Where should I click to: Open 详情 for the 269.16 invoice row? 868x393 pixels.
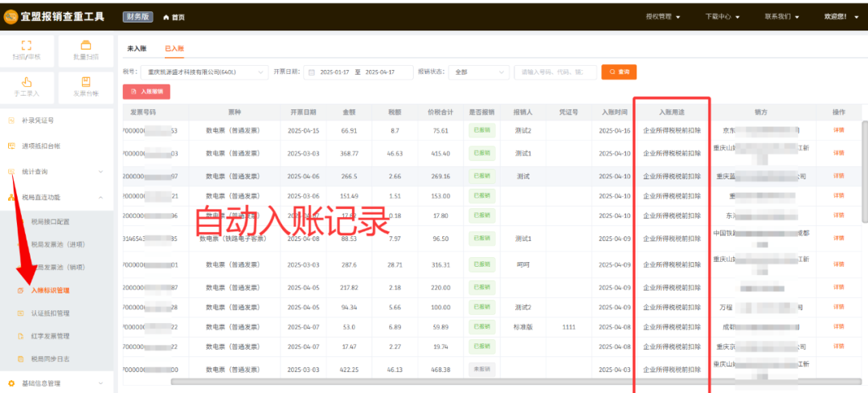[x=838, y=176]
